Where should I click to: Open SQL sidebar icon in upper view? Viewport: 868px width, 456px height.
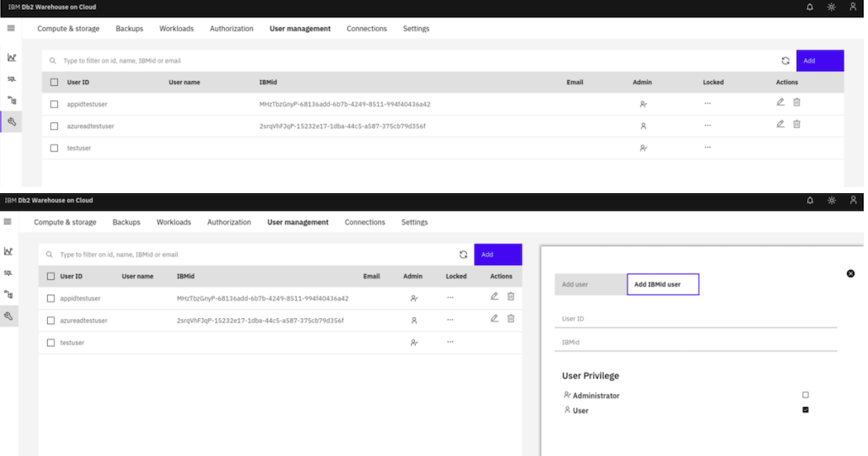(12, 78)
